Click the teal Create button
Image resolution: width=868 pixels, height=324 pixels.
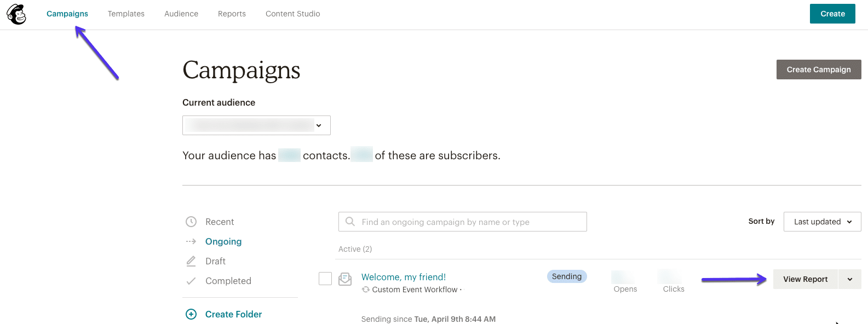click(x=832, y=14)
